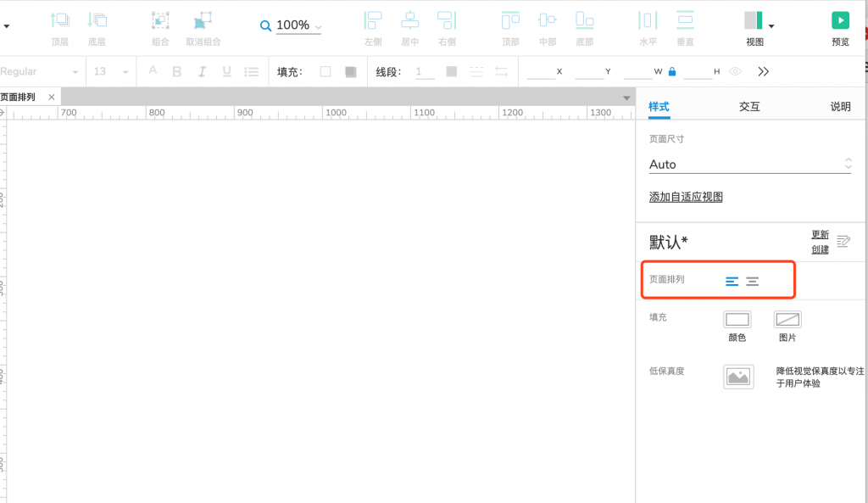Image resolution: width=868 pixels, height=503 pixels.
Task: Distribute horizontally with the 水平 icon
Action: point(648,21)
